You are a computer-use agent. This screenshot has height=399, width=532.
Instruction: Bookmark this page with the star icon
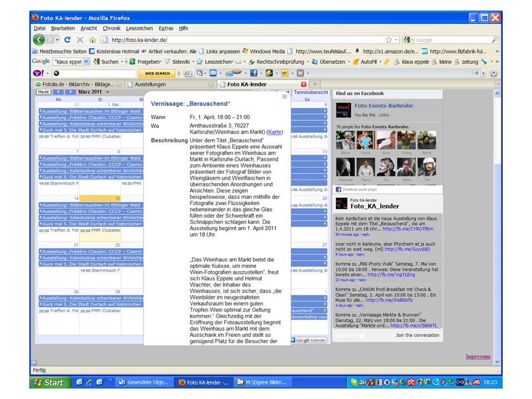pos(388,40)
